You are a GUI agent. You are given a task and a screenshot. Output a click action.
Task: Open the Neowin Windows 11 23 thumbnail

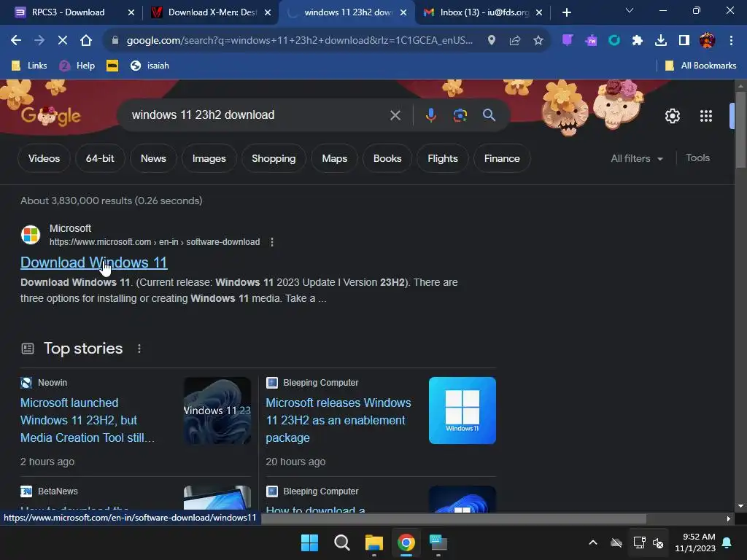coord(217,411)
